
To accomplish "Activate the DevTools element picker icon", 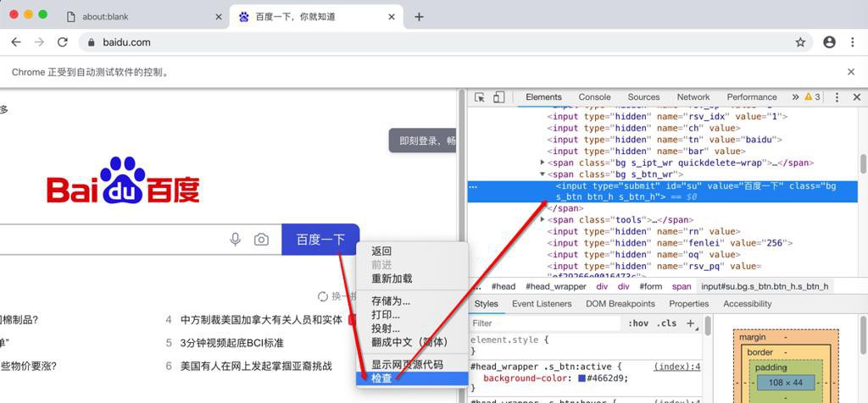I will click(480, 97).
